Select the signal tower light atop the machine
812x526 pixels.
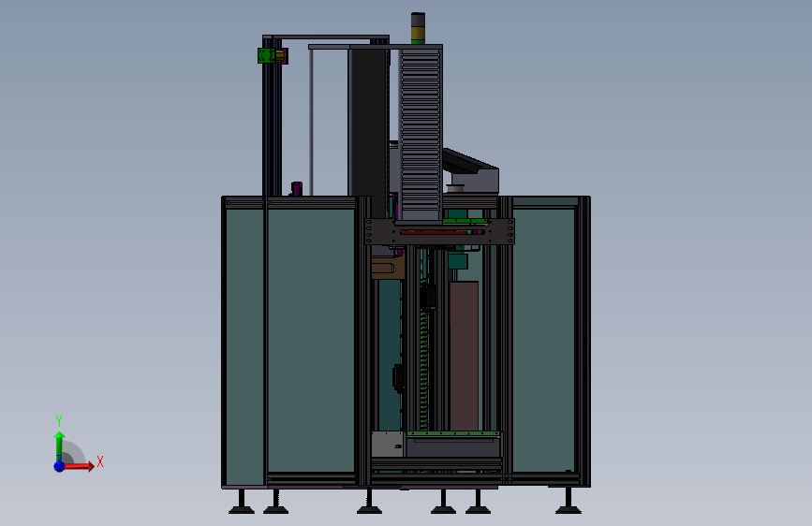click(418, 28)
